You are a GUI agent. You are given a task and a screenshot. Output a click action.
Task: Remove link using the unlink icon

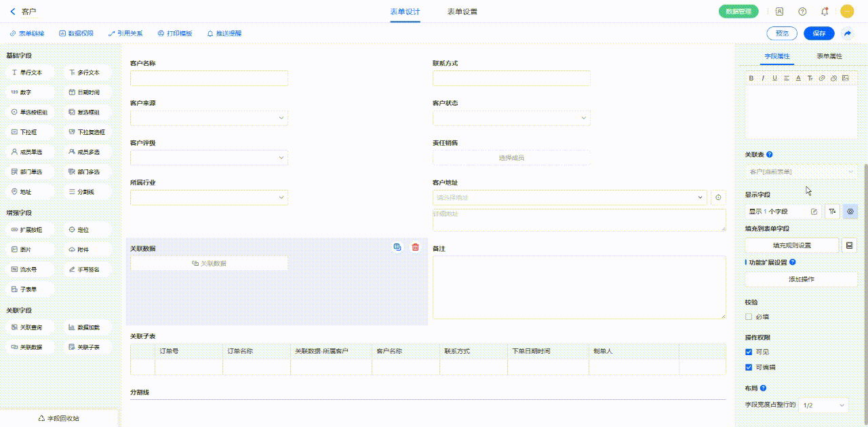point(833,78)
